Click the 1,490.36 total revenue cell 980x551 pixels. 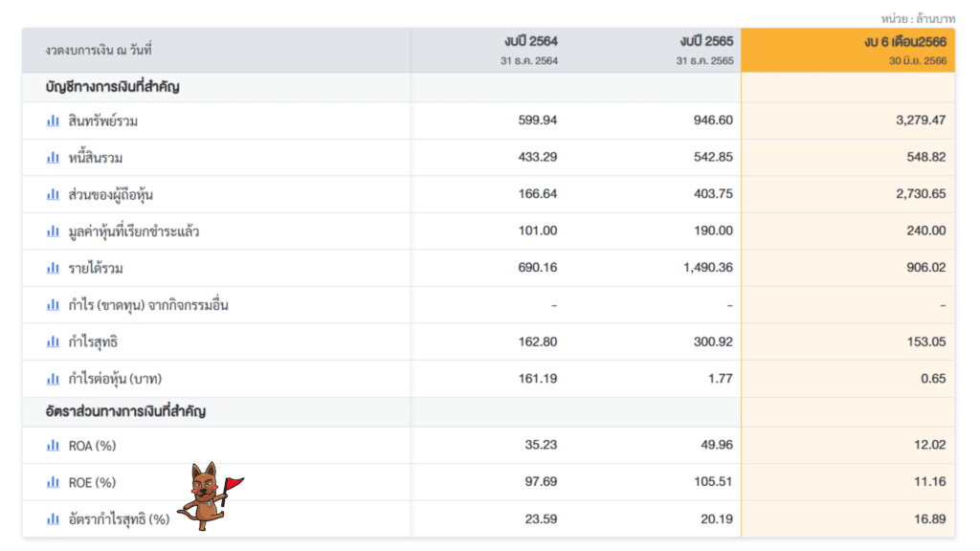(x=708, y=268)
